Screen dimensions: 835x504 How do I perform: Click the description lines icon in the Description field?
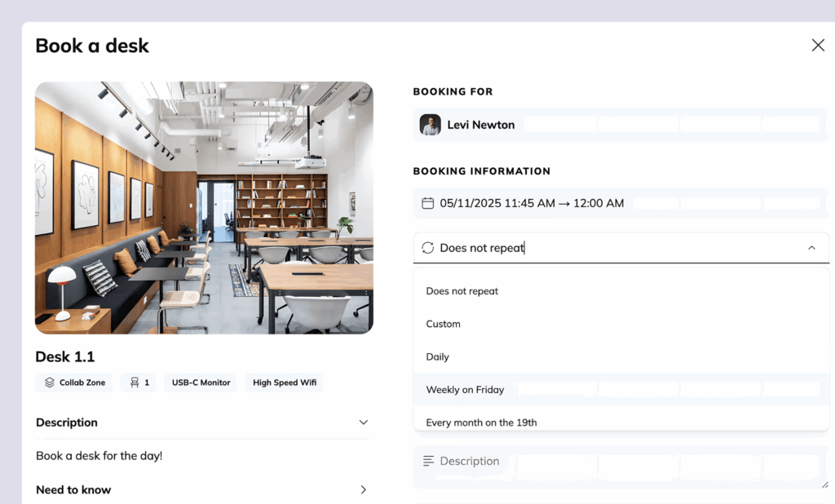427,461
